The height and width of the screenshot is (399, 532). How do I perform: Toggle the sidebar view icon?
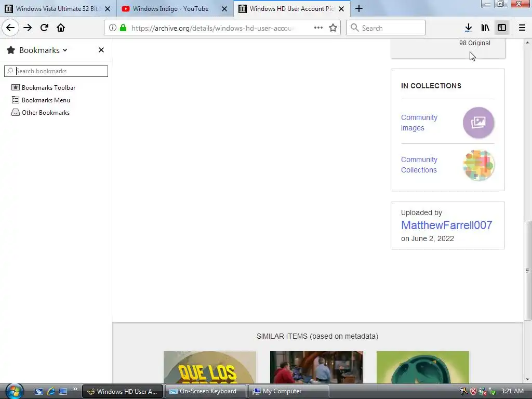coord(502,28)
